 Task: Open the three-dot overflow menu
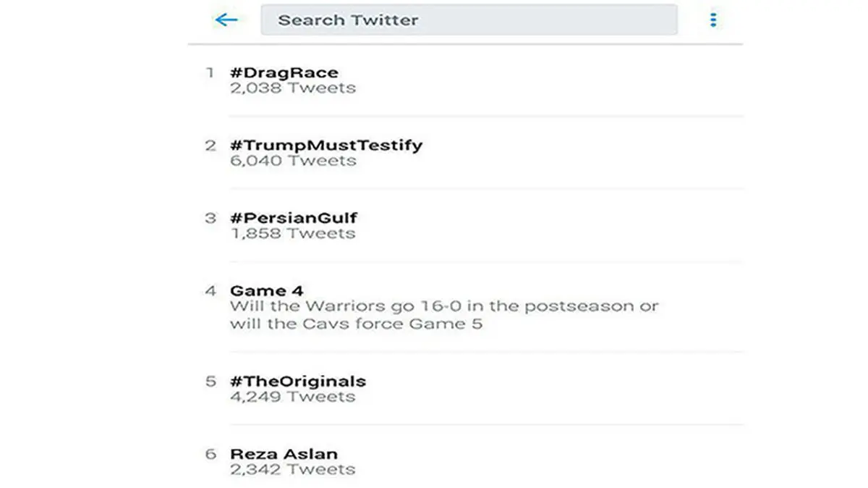(713, 20)
